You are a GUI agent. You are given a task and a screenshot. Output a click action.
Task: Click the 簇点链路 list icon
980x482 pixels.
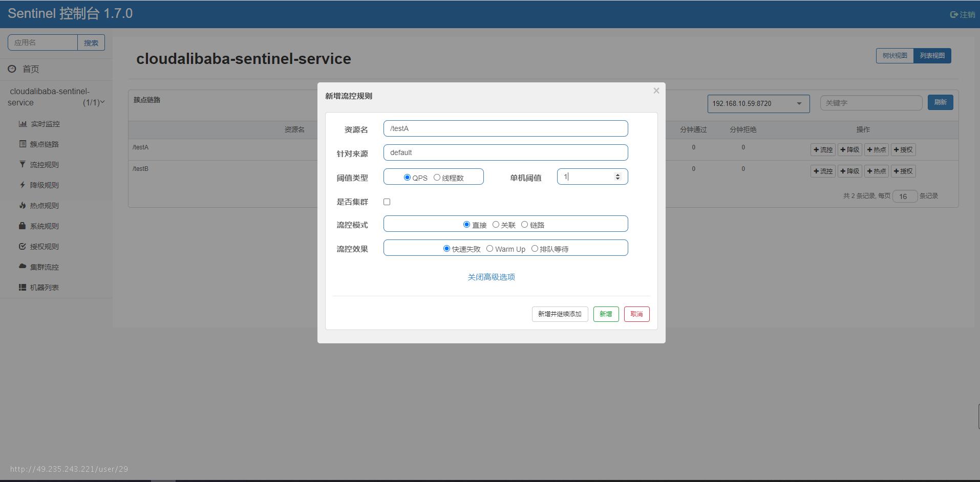coord(23,144)
